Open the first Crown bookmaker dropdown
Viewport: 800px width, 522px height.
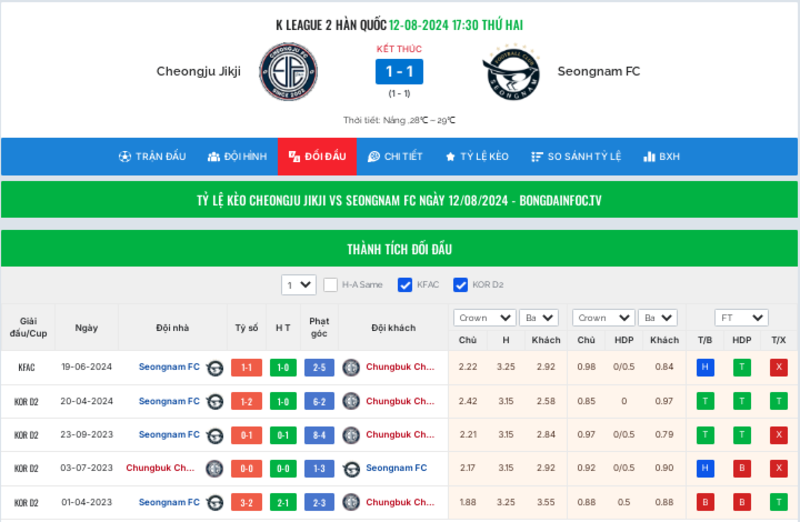pyautogui.click(x=484, y=318)
